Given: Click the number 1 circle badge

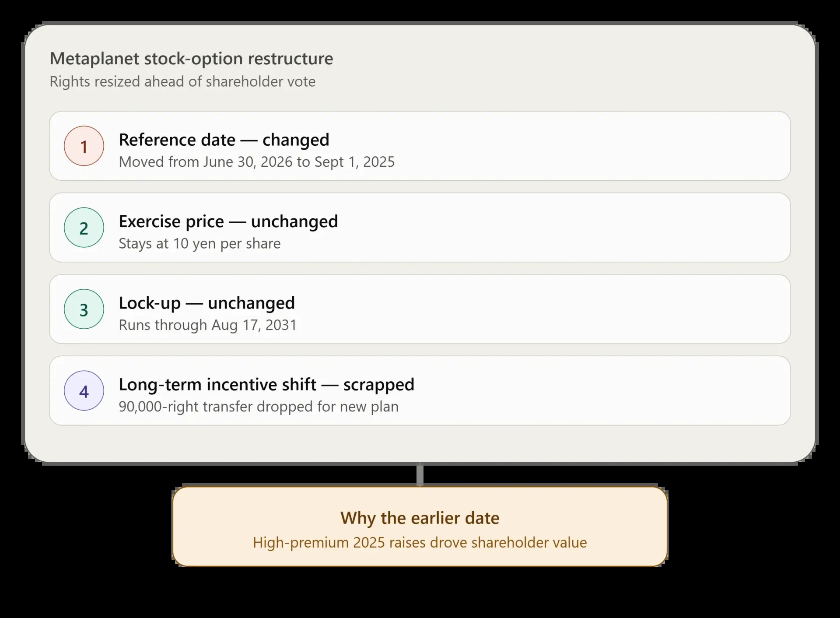Looking at the screenshot, I should (84, 146).
